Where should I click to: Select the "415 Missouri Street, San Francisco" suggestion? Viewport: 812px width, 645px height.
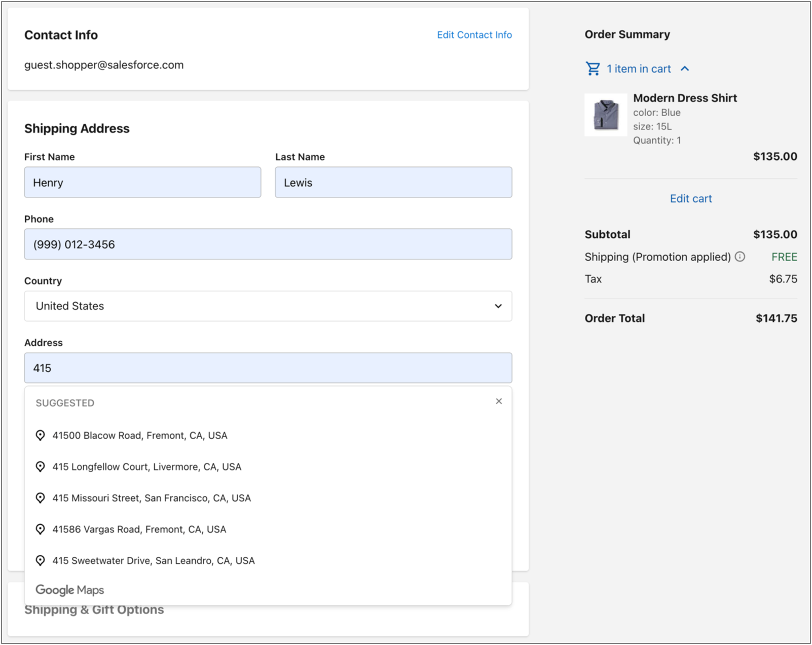pos(152,498)
